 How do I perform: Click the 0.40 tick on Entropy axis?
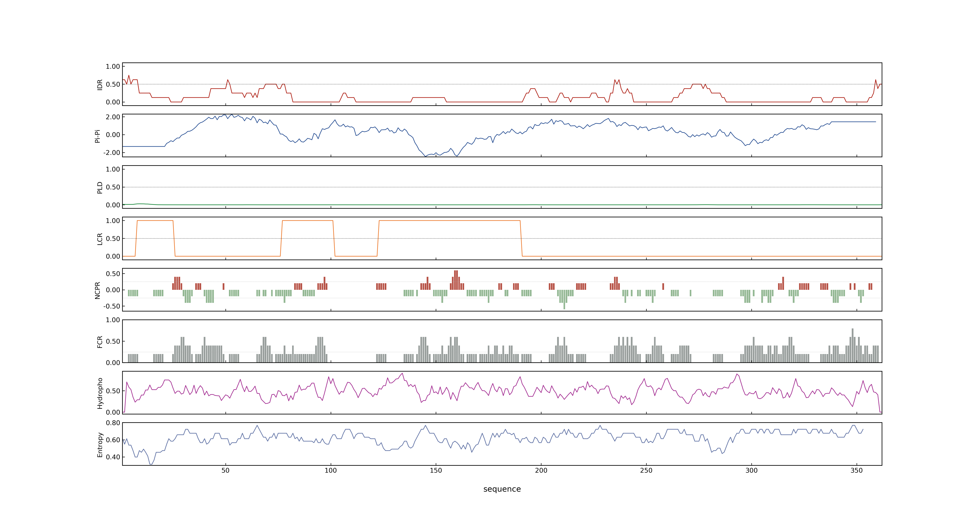coord(113,457)
